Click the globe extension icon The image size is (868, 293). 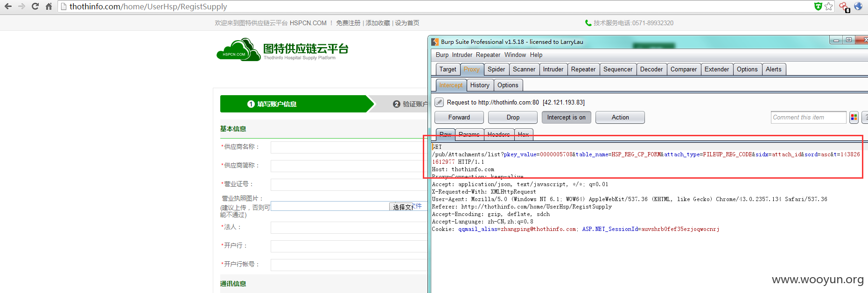(858, 7)
